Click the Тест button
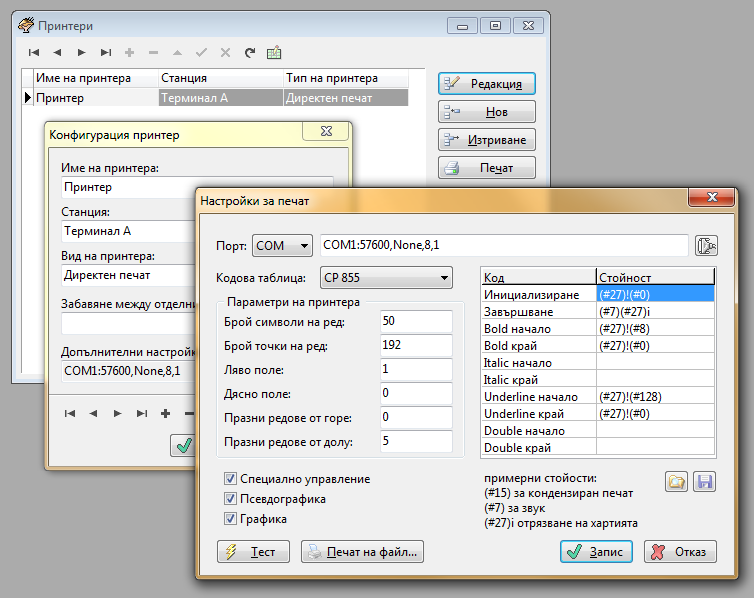 pyautogui.click(x=253, y=551)
